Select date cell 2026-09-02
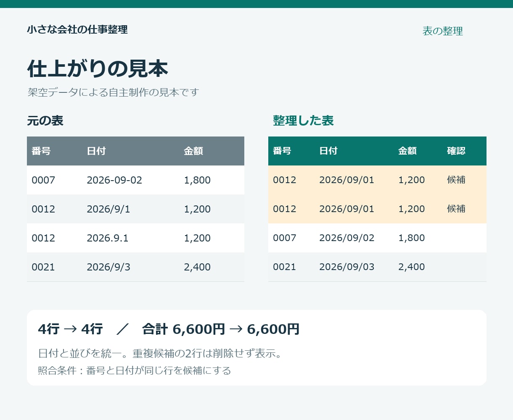The height and width of the screenshot is (420, 513). click(114, 180)
